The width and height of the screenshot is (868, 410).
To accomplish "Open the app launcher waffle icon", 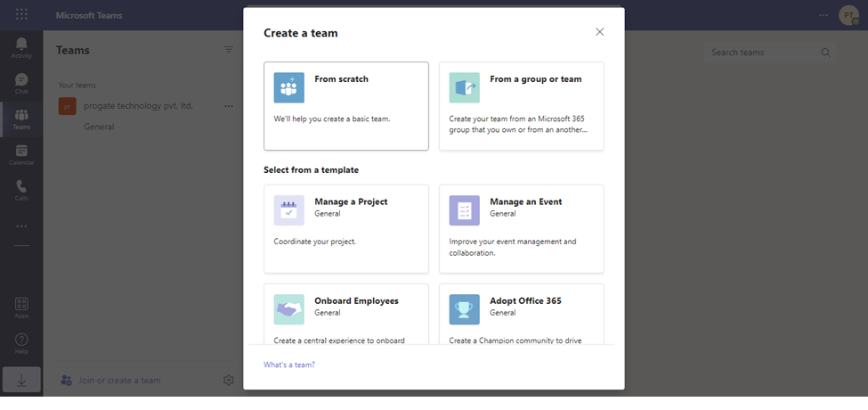I will (x=21, y=15).
